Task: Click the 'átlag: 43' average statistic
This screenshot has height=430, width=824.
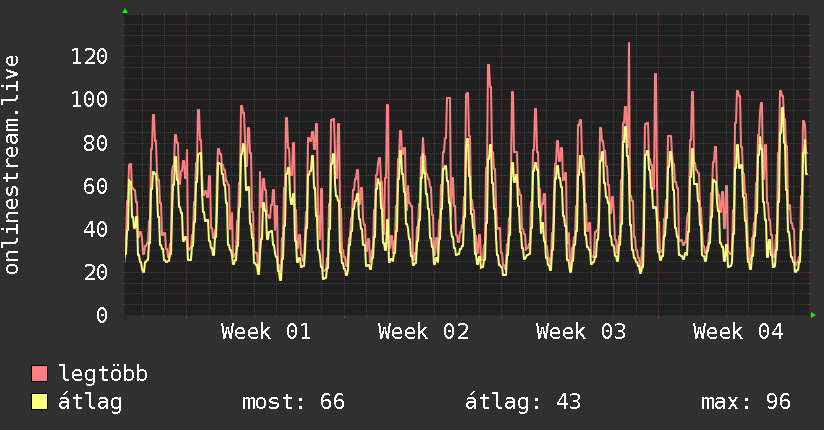Action: pyautogui.click(x=523, y=402)
